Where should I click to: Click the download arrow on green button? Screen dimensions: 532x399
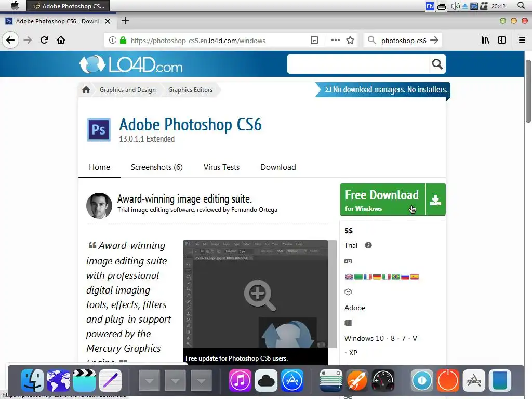pos(435,199)
